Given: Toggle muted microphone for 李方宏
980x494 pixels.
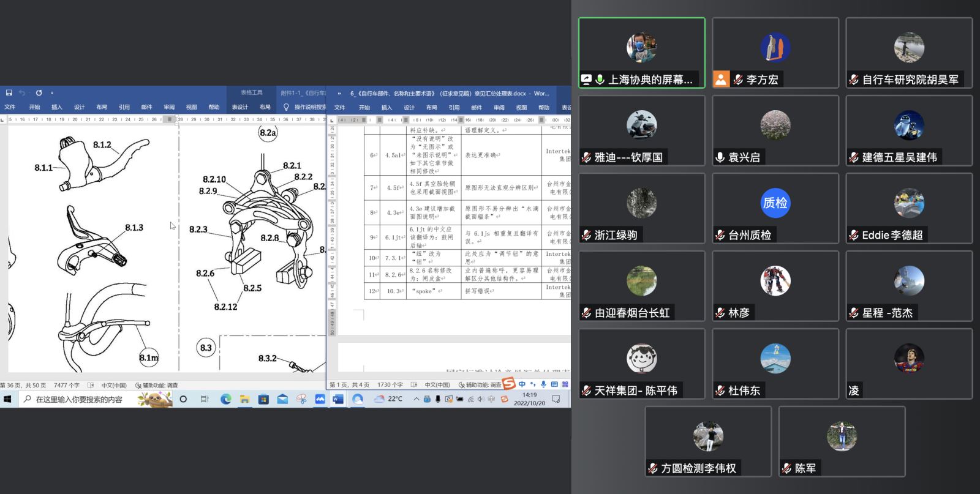Looking at the screenshot, I should click(738, 80).
